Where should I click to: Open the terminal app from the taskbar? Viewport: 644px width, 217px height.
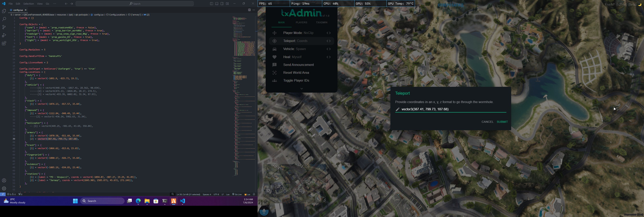click(x=165, y=201)
